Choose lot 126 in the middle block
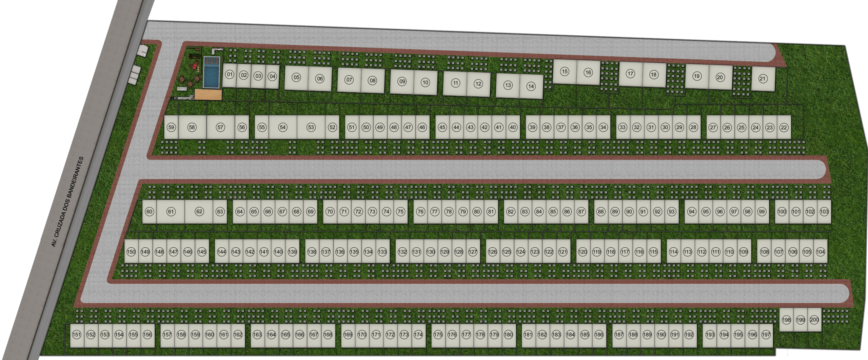The width and height of the screenshot is (868, 360). click(x=492, y=252)
